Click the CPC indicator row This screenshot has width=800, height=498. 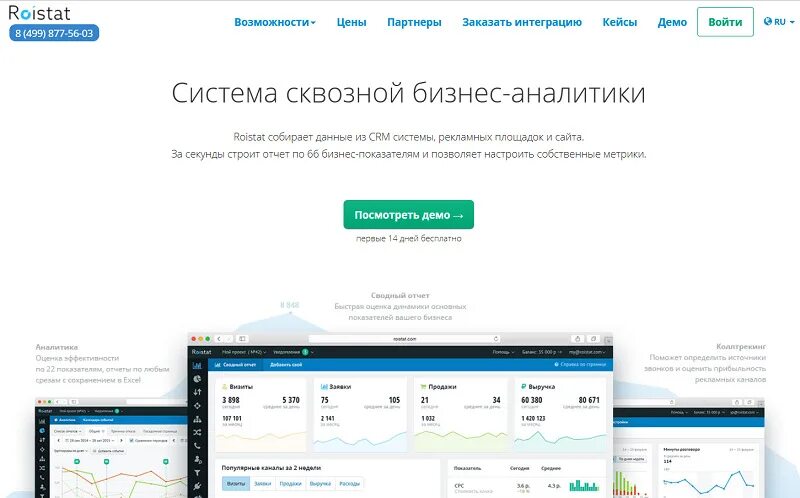(x=527, y=487)
